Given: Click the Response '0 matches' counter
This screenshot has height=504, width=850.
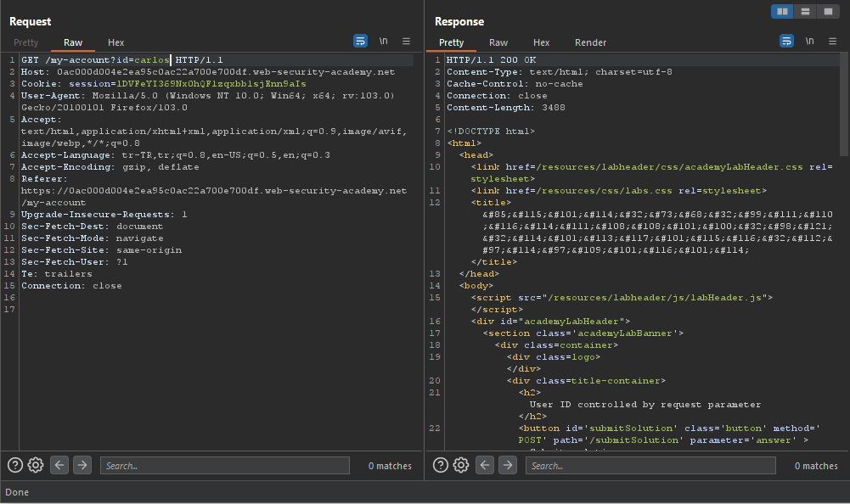Looking at the screenshot, I should (x=816, y=466).
